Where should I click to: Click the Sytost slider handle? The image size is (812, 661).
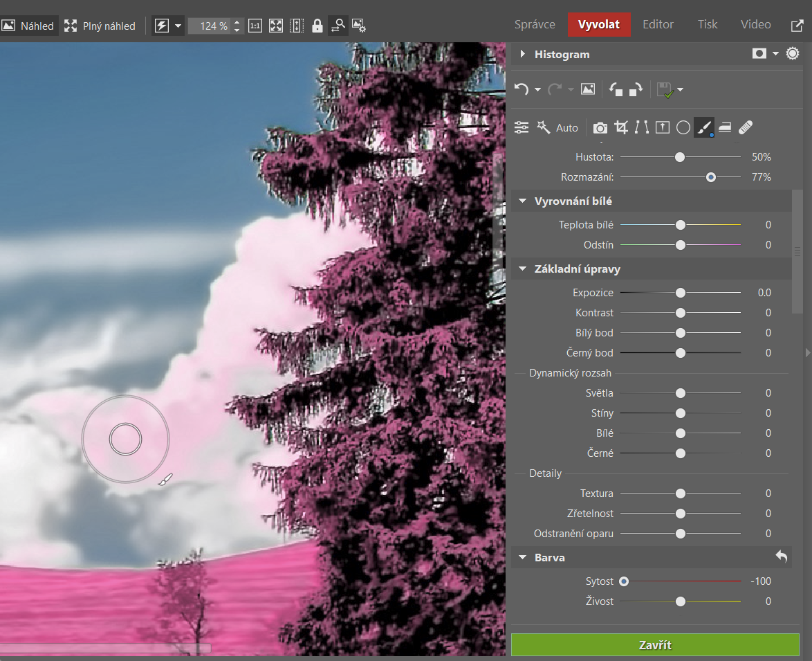click(624, 581)
